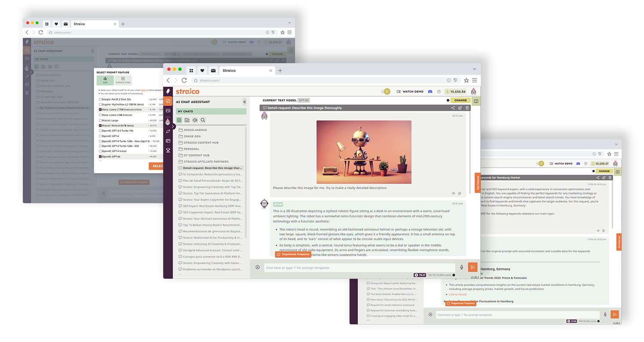Open the swap arrows icon in middle window sidebar

click(168, 131)
